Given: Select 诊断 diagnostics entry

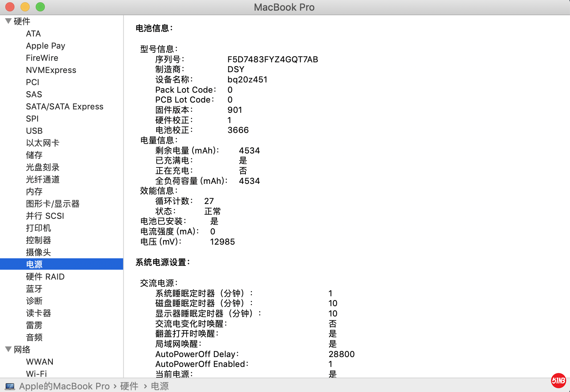Looking at the screenshot, I should [x=34, y=301].
